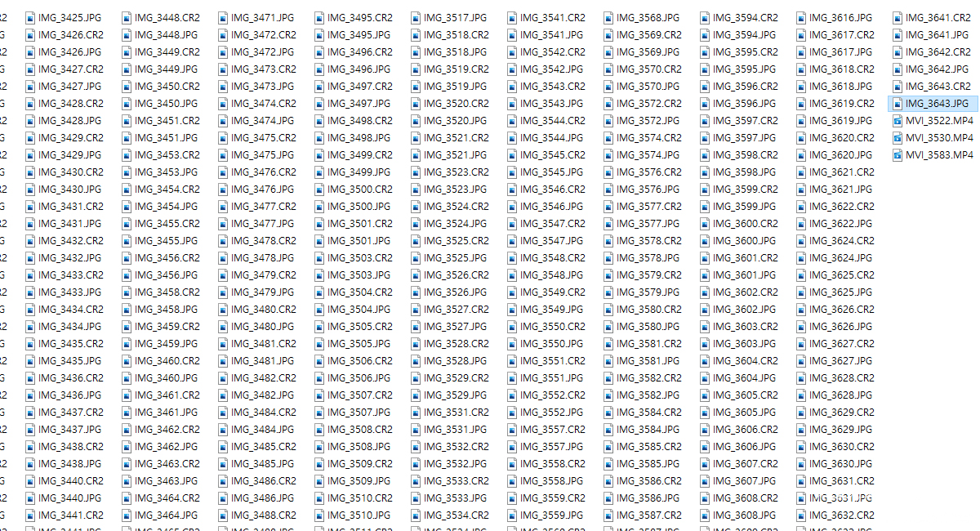Select file name IMG_3586.JPG
This screenshot has width=980, height=531.
coord(648,498)
